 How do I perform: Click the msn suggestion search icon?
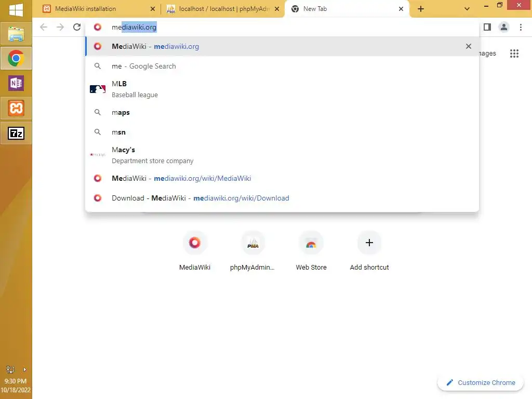point(97,132)
